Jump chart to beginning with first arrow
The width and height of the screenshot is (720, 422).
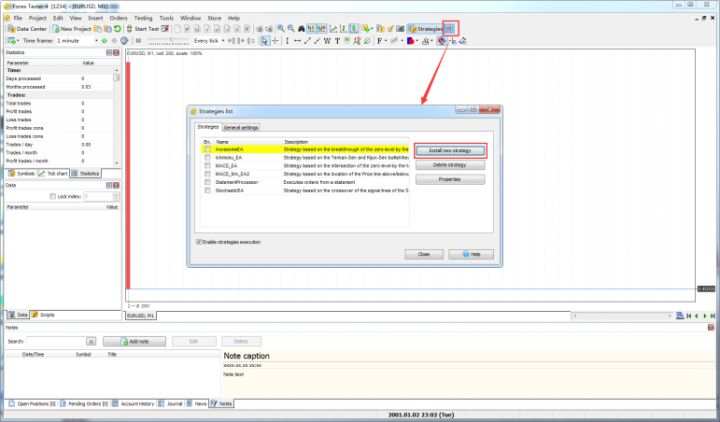(x=689, y=316)
